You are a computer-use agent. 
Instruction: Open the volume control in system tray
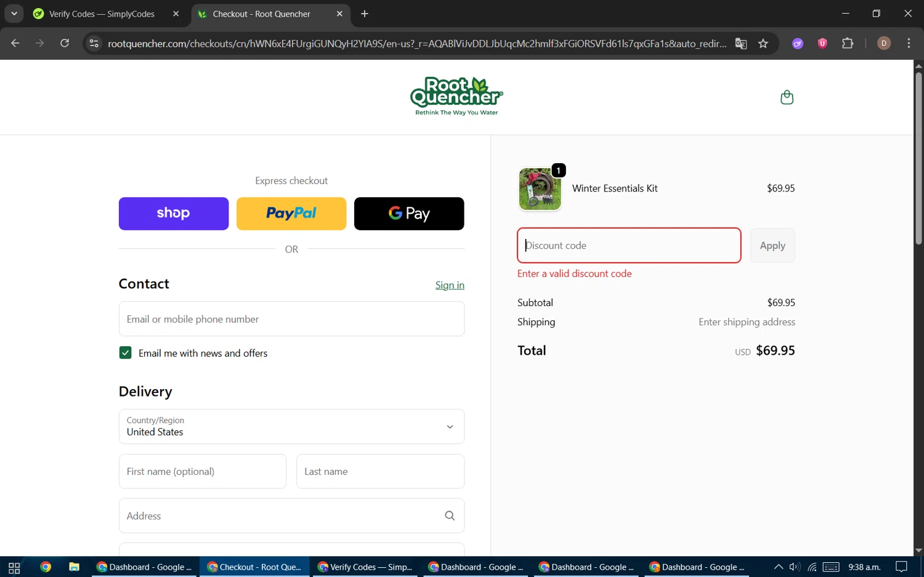795,567
